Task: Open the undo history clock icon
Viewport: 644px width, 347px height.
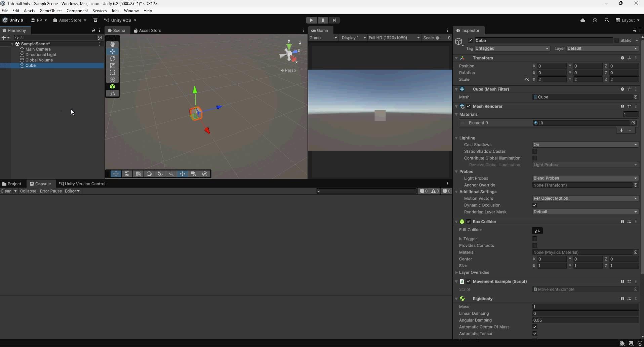Action: coord(595,20)
